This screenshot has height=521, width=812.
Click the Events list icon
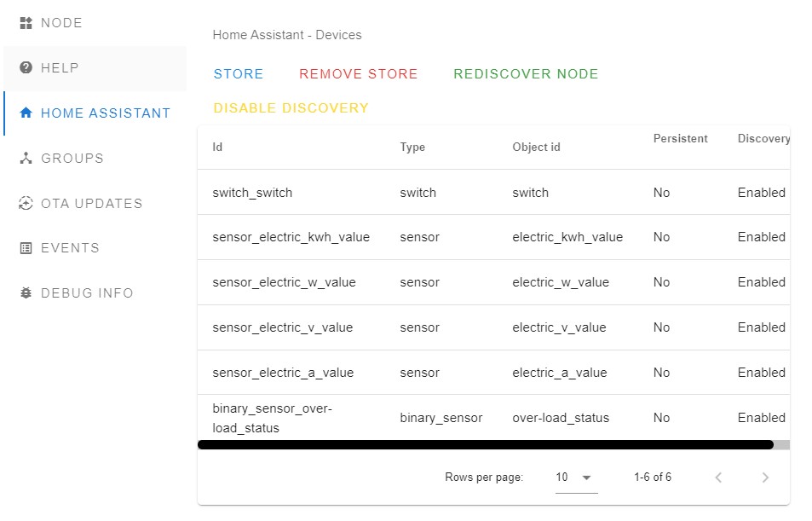pos(26,248)
